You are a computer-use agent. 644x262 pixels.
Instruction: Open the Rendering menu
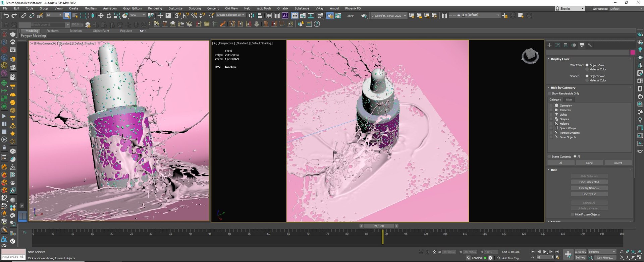tap(155, 8)
